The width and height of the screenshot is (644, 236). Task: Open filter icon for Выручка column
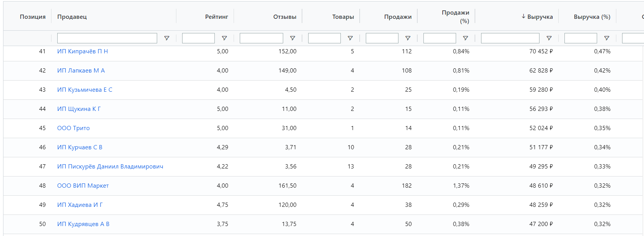[549, 38]
